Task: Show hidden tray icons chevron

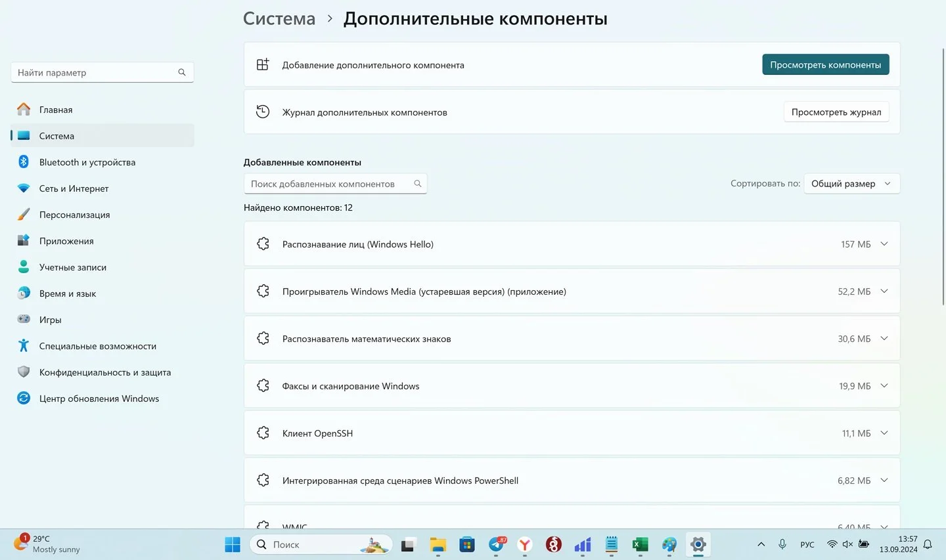Action: [x=761, y=544]
